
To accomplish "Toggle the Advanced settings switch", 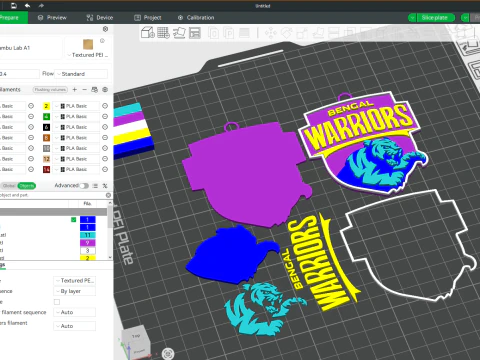I will [x=84, y=186].
